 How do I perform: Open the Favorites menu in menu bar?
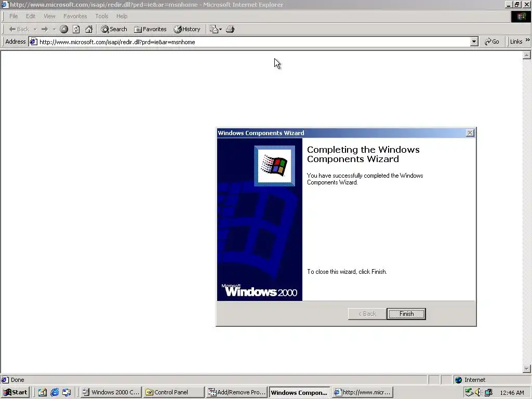(x=75, y=16)
